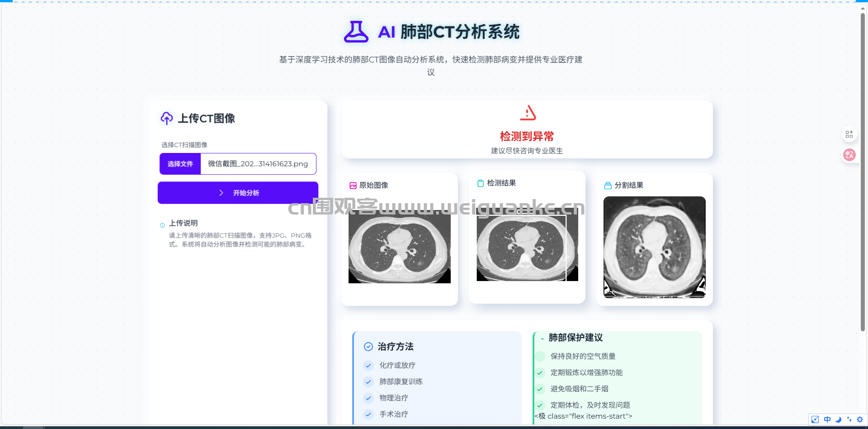Toggle the punctuation mode icon in IME bar
Screen dimensions: 868x429
(x=849, y=419)
